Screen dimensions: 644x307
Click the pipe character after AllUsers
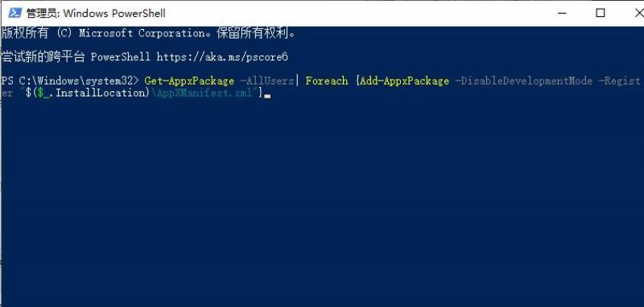(x=297, y=81)
